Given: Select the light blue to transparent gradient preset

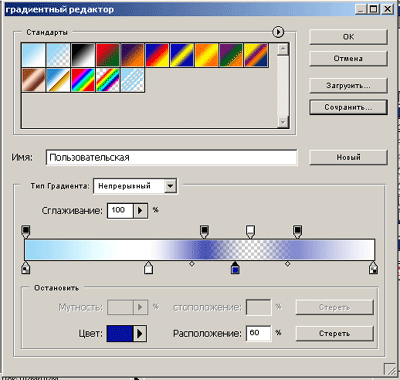Looking at the screenshot, I should pyautogui.click(x=58, y=55).
